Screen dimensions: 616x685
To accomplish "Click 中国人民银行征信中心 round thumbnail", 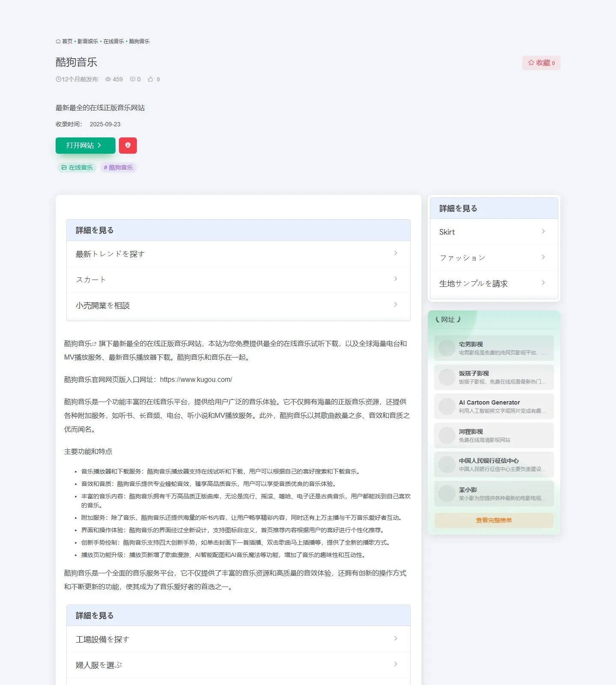I will click(x=447, y=465).
